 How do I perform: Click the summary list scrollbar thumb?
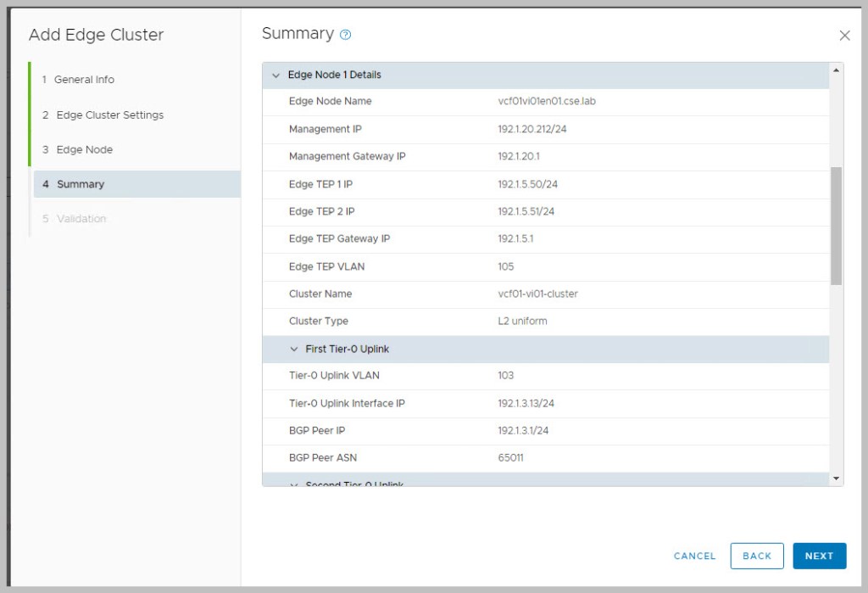click(x=837, y=225)
